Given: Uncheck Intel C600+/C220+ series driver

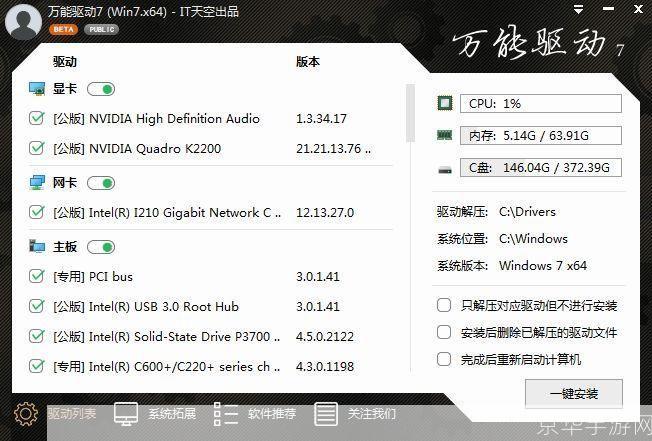Looking at the screenshot, I should tap(37, 366).
